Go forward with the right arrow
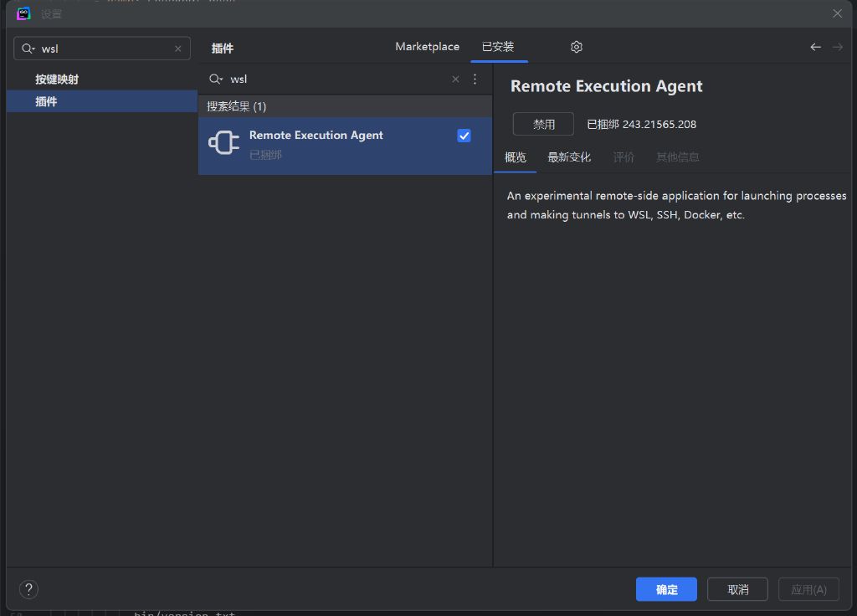 837,47
